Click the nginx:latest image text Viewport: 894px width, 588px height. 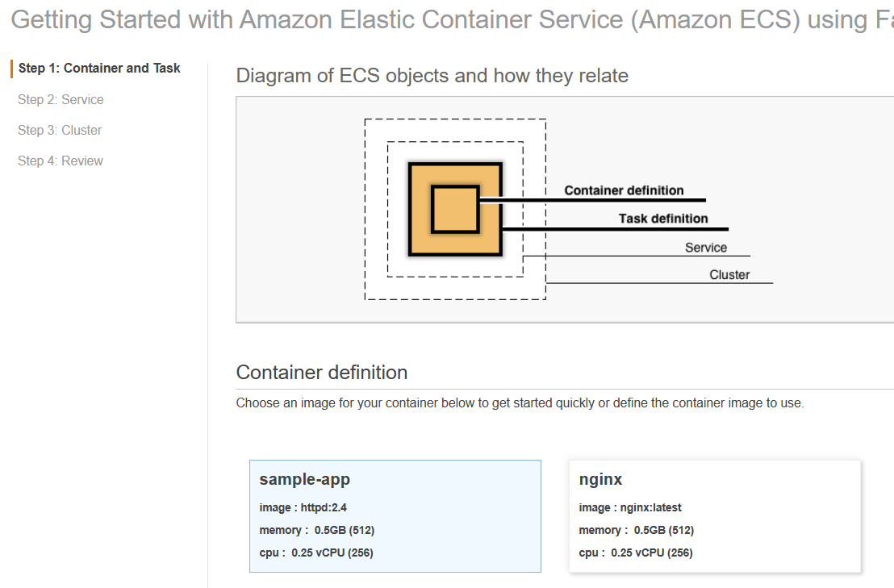point(650,507)
